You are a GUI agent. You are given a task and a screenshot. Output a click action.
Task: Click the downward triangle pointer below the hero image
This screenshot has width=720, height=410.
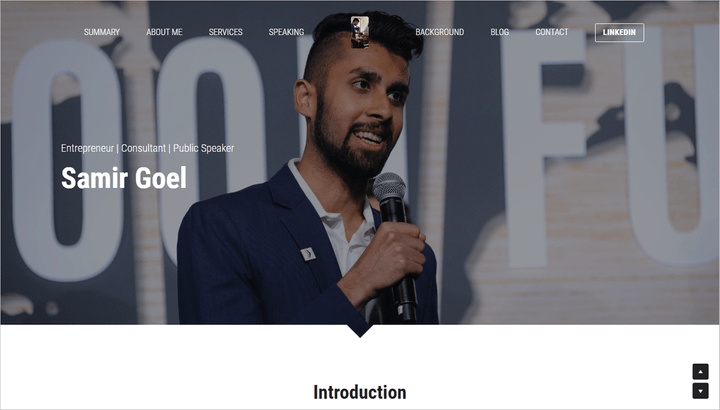tap(360, 331)
